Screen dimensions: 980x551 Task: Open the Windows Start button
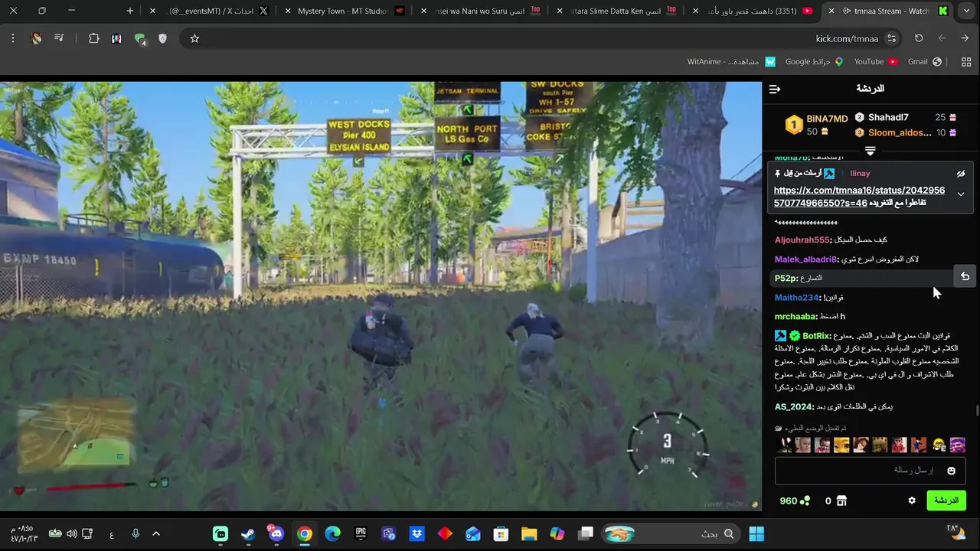tap(756, 533)
